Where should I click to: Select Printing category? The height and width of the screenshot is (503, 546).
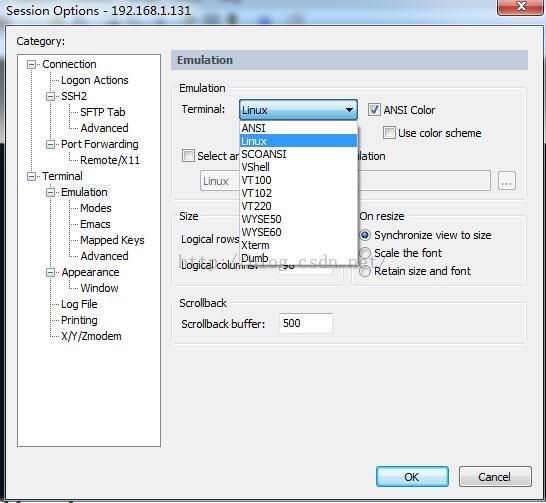[x=79, y=321]
